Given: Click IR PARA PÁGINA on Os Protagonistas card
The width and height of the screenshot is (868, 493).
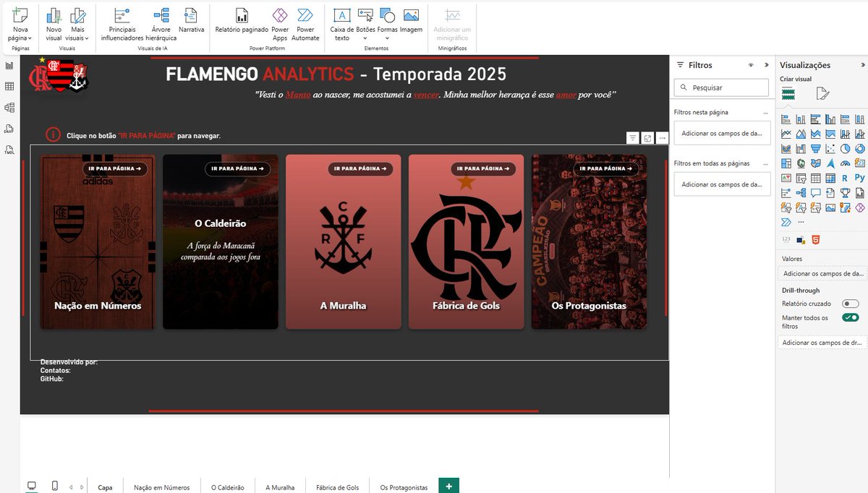Looking at the screenshot, I should 607,168.
